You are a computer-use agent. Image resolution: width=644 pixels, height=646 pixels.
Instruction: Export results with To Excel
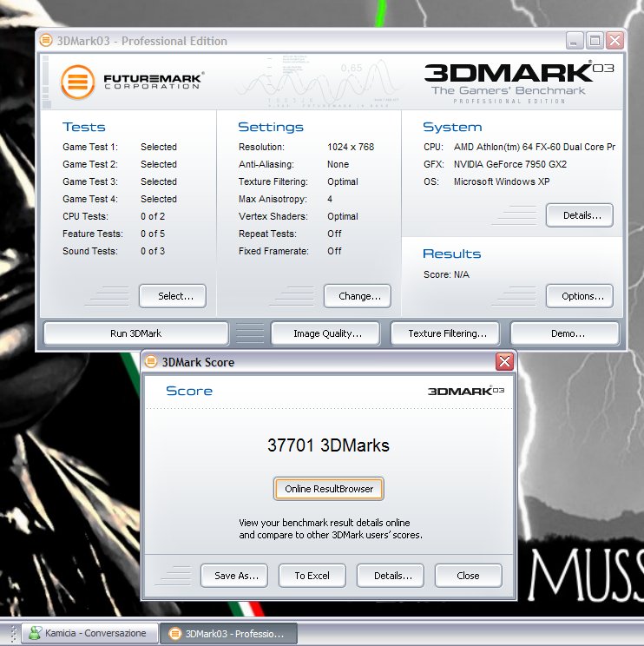click(312, 576)
